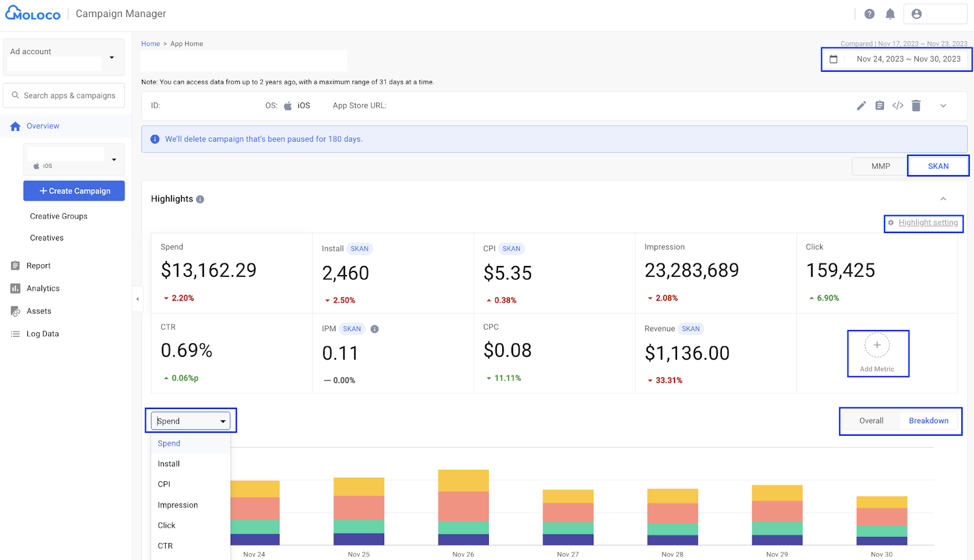Open the Spend metric dropdown
Viewport: 974px width, 560px height.
coord(191,421)
